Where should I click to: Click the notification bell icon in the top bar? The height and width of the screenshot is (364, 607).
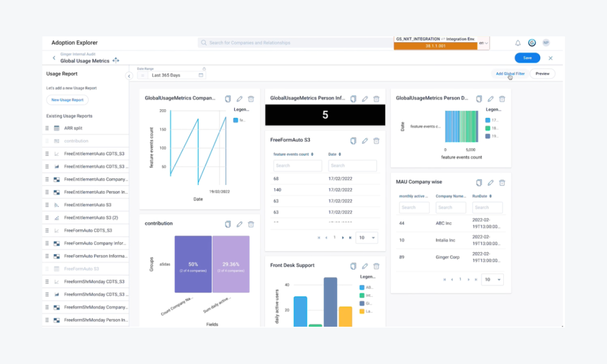pyautogui.click(x=517, y=42)
